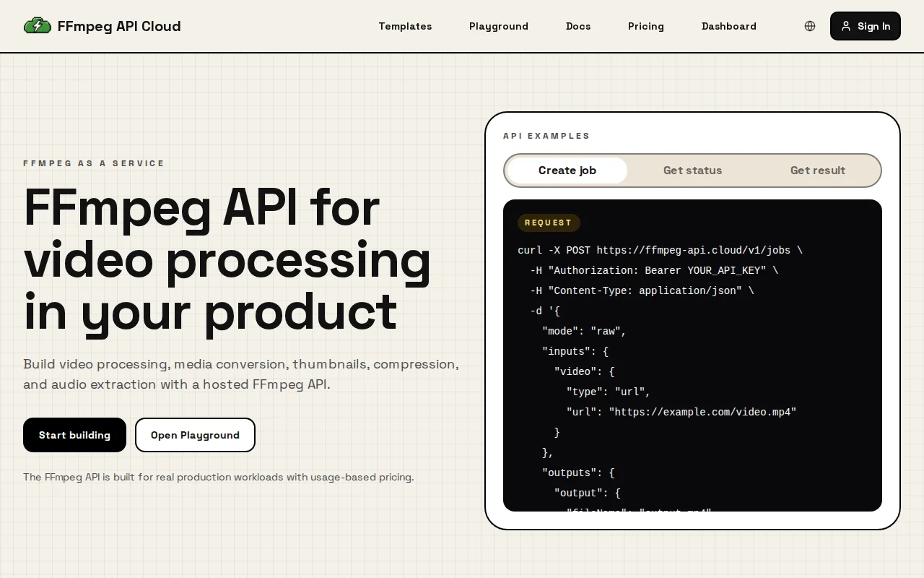Click the usage-based pricing note text
Image resolution: width=924 pixels, height=578 pixels.
pyautogui.click(x=218, y=477)
